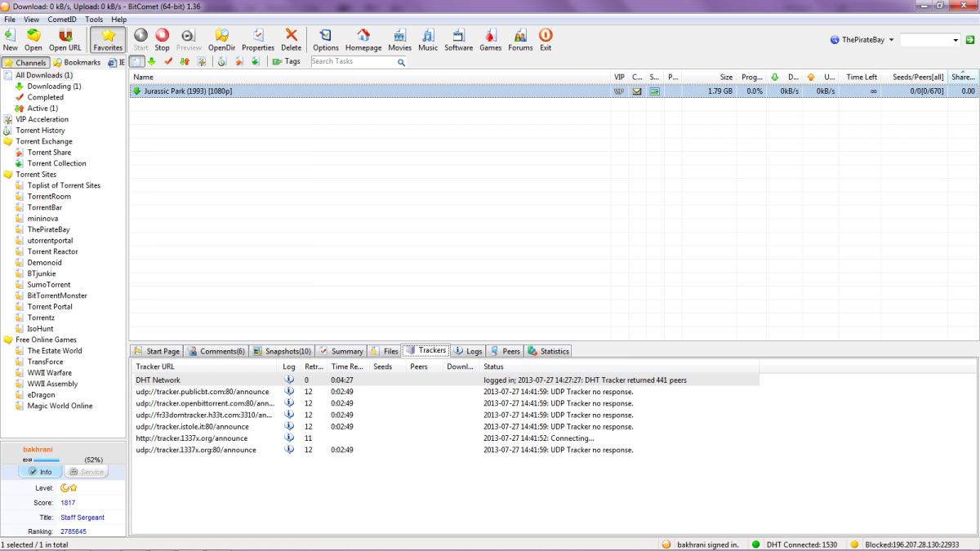Open the Tags filter button
This screenshot has width=980, height=551.
(287, 61)
